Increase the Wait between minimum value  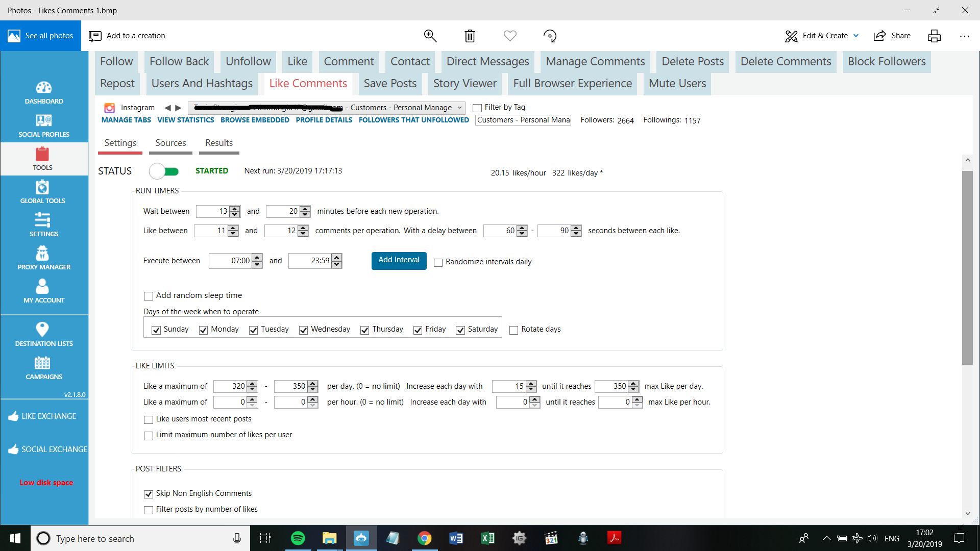pos(235,209)
